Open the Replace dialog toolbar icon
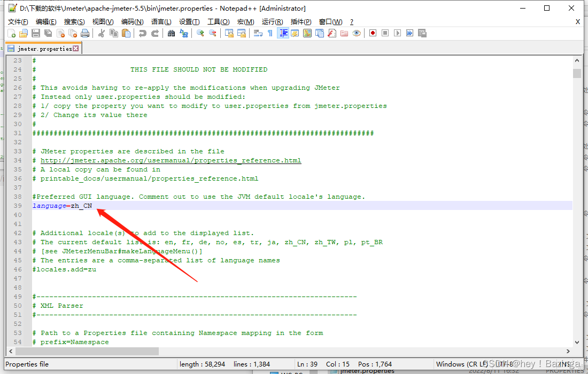Screen dimensions: 588x374 pyautogui.click(x=184, y=33)
